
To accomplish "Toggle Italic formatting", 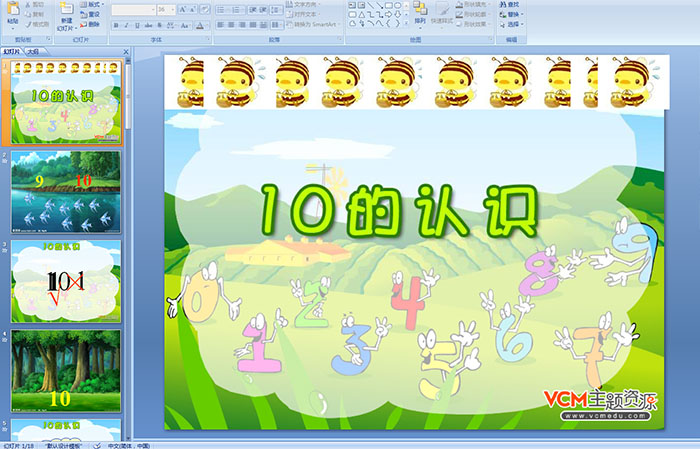I will (x=125, y=25).
